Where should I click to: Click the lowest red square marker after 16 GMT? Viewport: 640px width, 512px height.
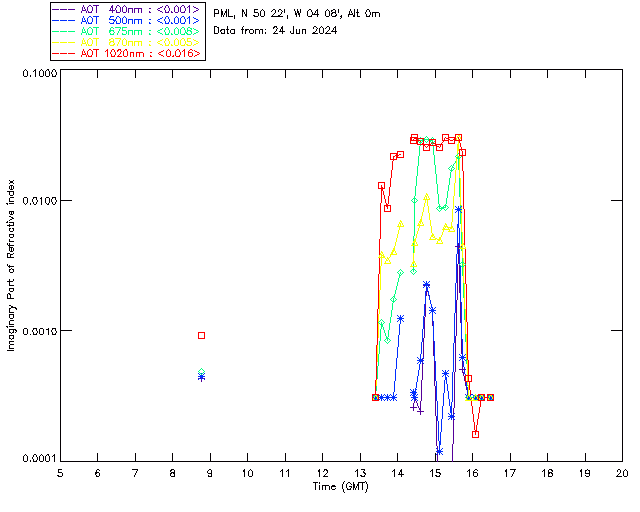[x=476, y=434]
